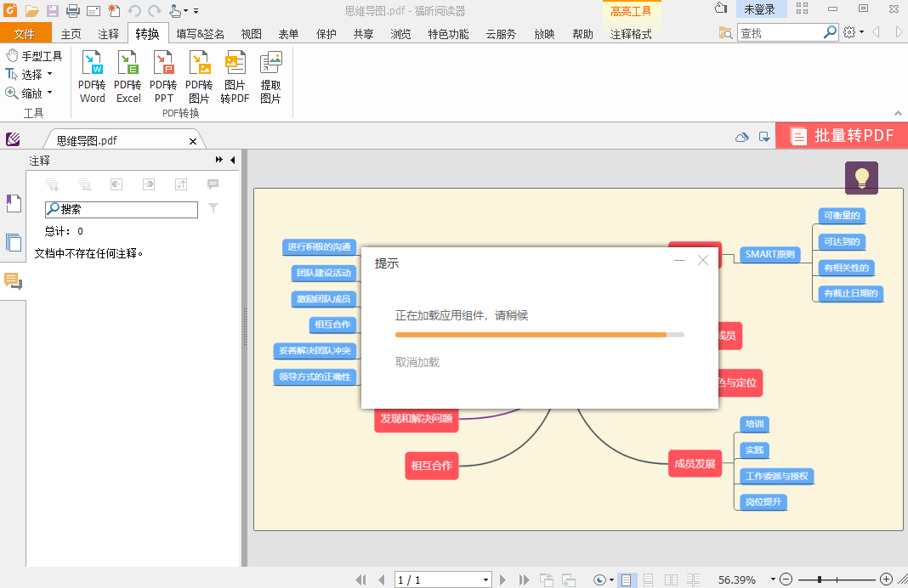908x588 pixels.
Task: Click the 未登录 login button
Action: 761,8
